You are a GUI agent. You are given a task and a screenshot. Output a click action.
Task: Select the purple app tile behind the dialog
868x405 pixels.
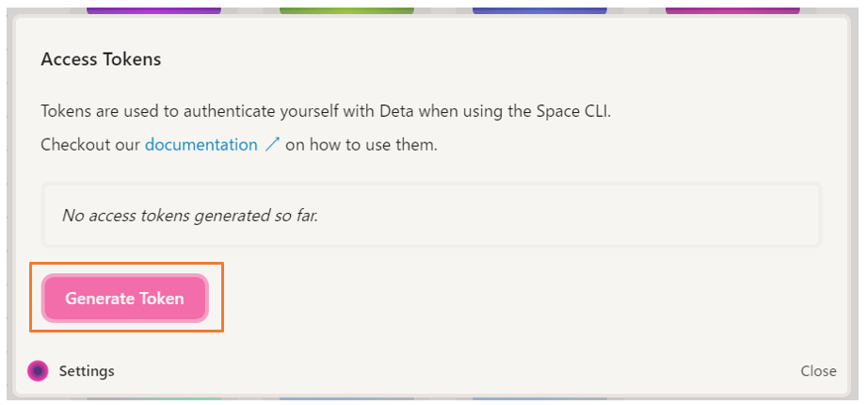tap(153, 9)
